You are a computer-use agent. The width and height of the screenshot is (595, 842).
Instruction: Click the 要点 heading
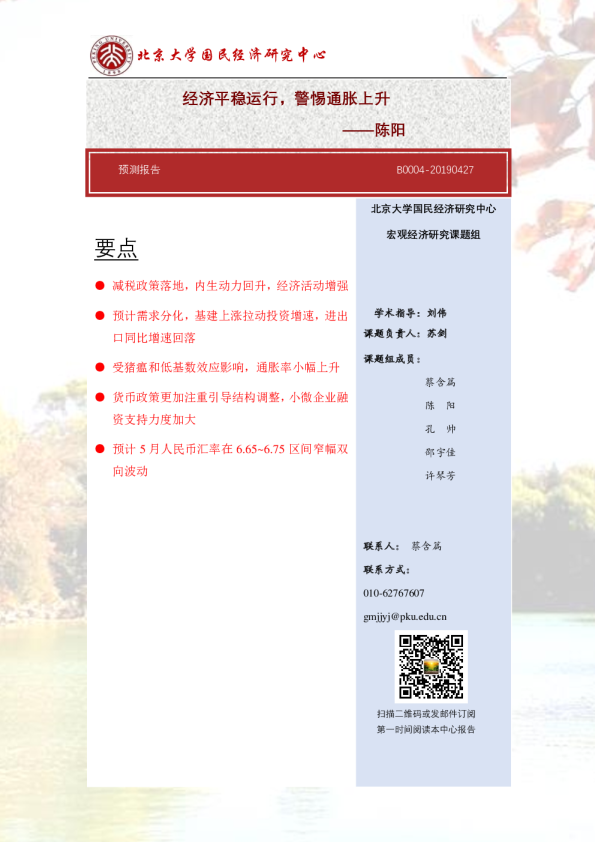[x=116, y=249]
